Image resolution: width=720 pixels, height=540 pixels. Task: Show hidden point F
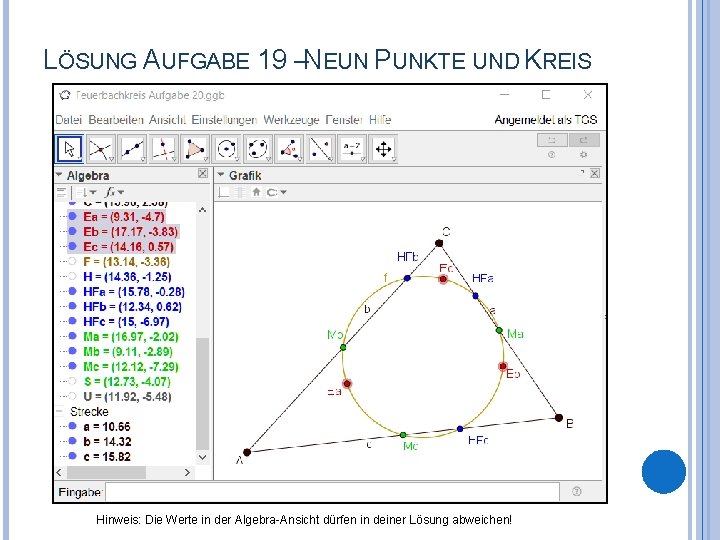coord(72,261)
